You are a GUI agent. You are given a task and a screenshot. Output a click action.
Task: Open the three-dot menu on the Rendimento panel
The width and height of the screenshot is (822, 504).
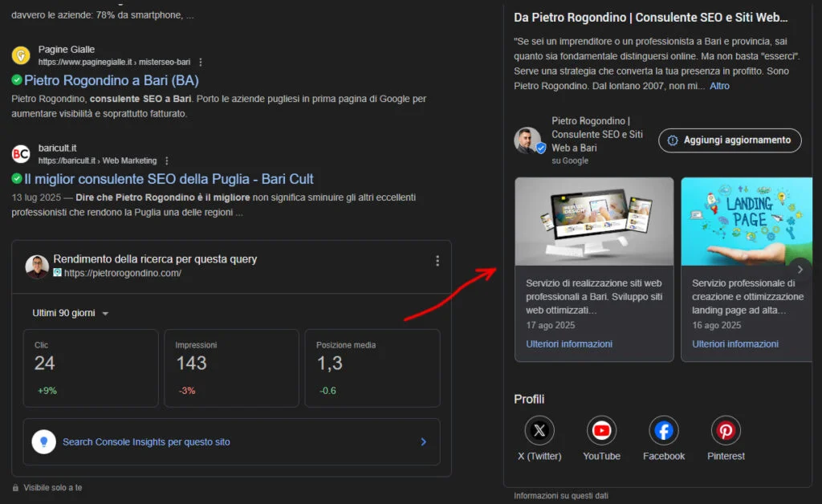pos(437,260)
